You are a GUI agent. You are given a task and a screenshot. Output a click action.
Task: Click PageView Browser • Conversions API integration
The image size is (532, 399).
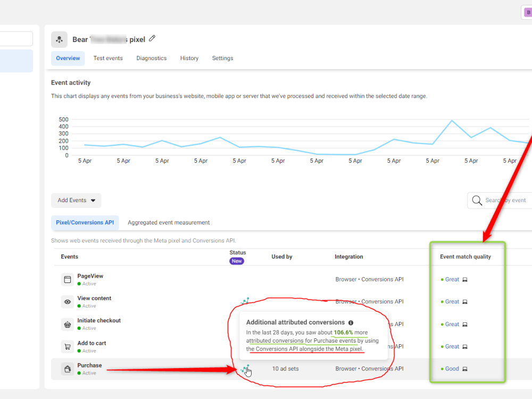370,280
